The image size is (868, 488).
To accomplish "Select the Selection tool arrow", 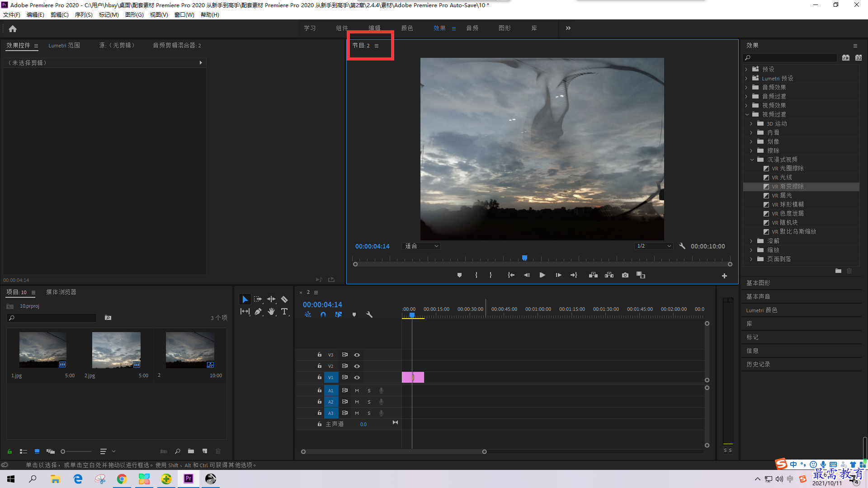I will 245,299.
